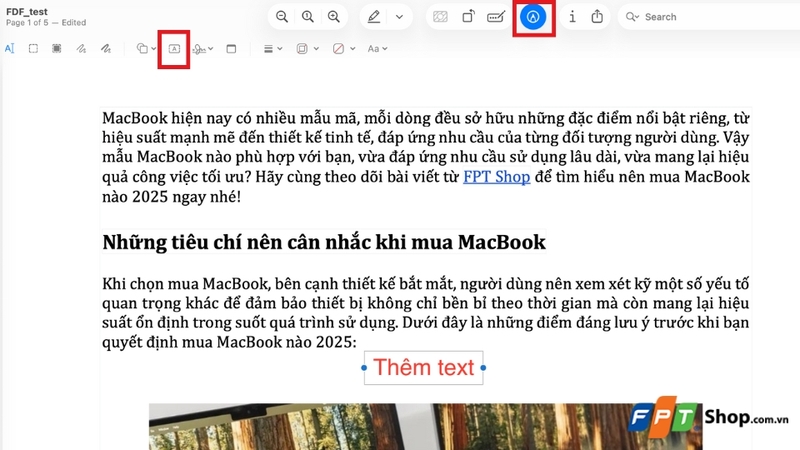Open the Shape Style line menu
Image resolution: width=800 pixels, height=450 pixels.
pos(272,48)
